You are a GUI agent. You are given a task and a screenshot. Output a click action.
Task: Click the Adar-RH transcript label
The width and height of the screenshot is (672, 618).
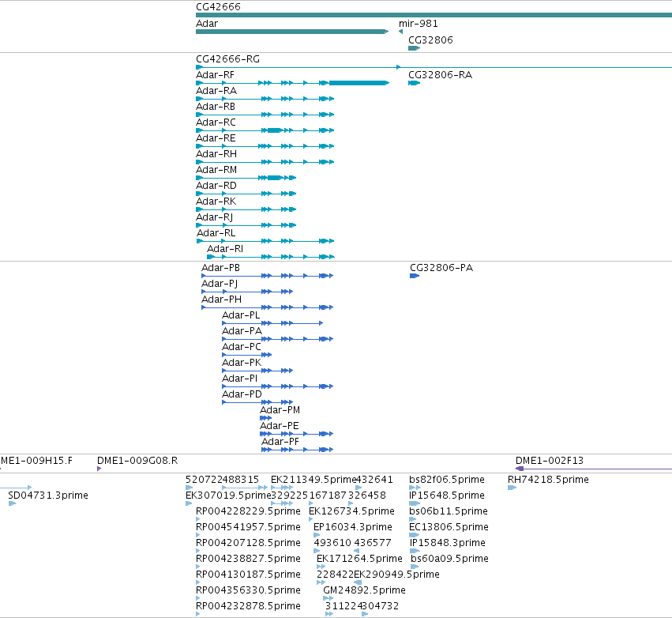(x=216, y=154)
